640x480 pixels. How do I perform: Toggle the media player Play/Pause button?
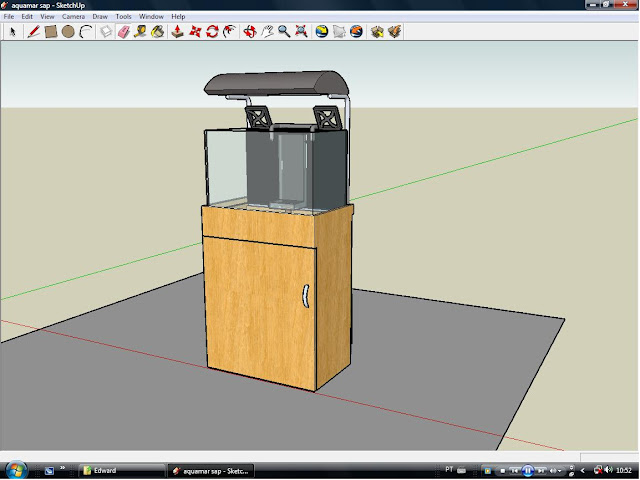click(x=528, y=471)
